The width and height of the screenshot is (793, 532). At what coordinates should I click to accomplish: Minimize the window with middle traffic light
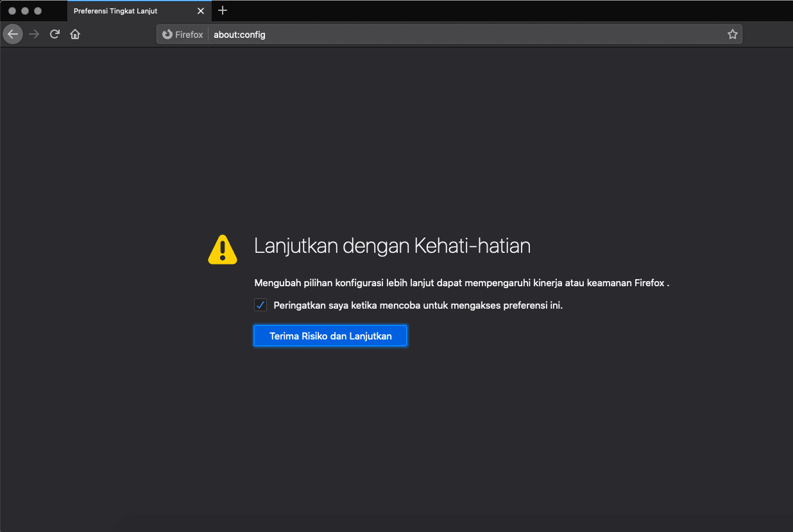(x=25, y=11)
